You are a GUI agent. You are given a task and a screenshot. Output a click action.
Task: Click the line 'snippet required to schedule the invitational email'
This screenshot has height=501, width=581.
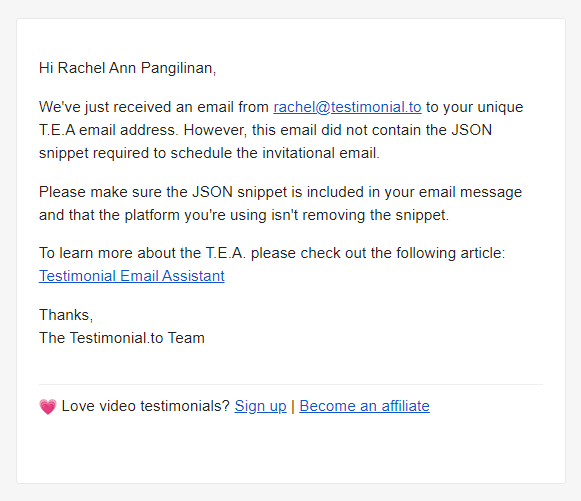coord(209,153)
